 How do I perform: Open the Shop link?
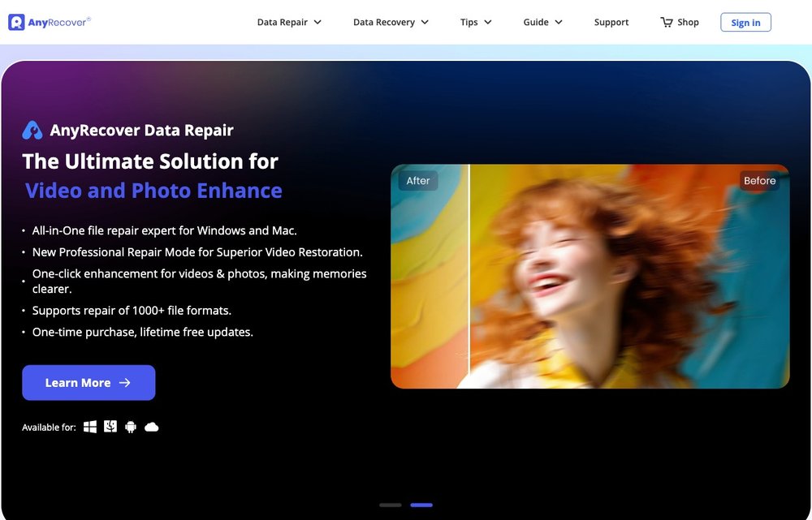pyautogui.click(x=688, y=22)
